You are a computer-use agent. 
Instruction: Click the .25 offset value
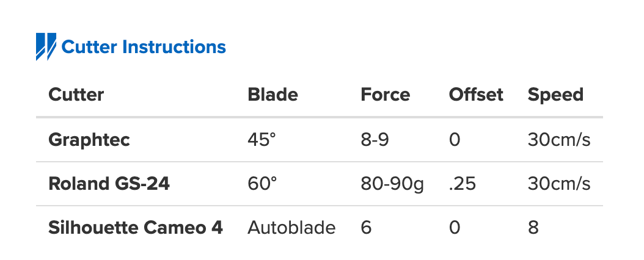click(463, 184)
